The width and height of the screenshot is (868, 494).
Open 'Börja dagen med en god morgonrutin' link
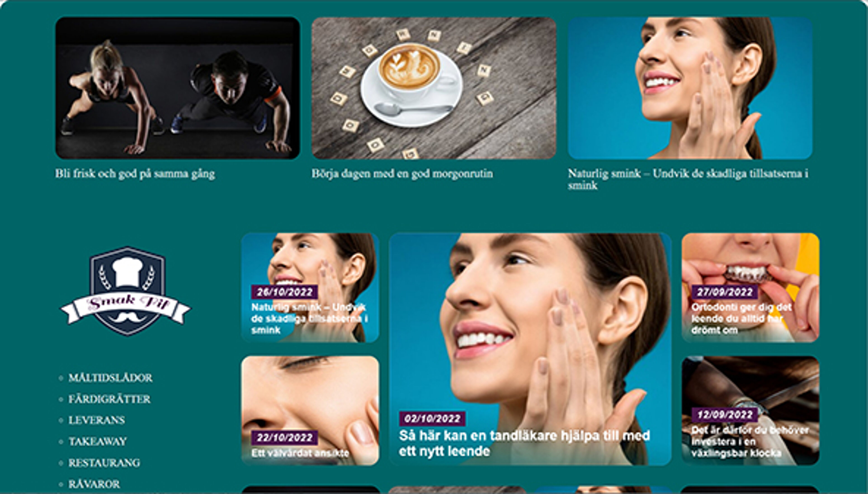pos(402,174)
